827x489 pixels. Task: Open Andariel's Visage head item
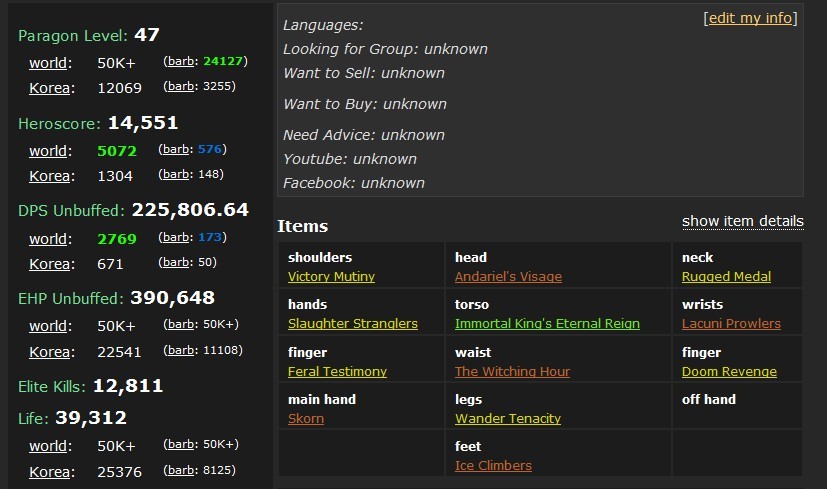(508, 276)
